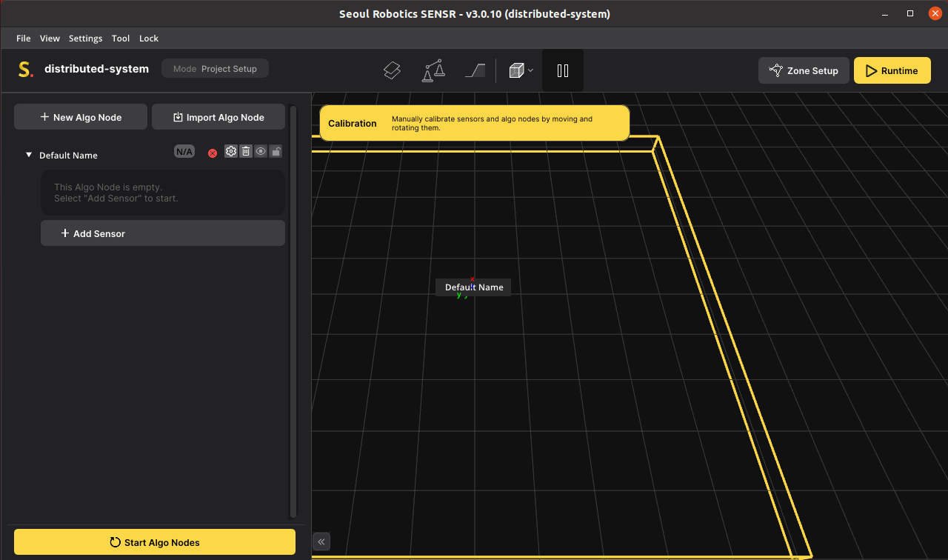Open Default Name node gear settings
Screen dimensions: 948x560
click(231, 151)
